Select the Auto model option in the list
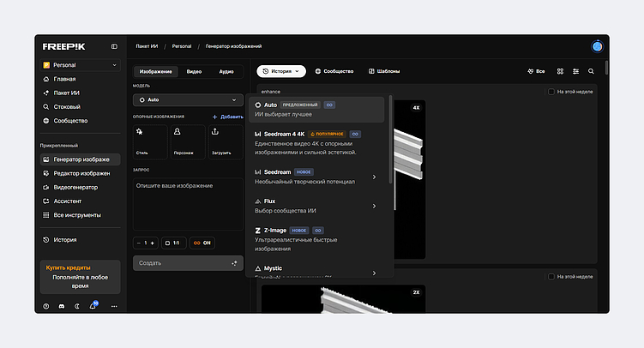644x348 pixels. (316, 110)
